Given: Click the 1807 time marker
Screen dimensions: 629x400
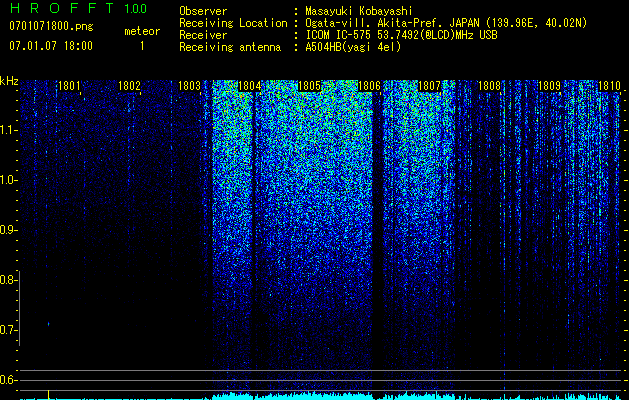Looking at the screenshot, I should coord(429,85).
